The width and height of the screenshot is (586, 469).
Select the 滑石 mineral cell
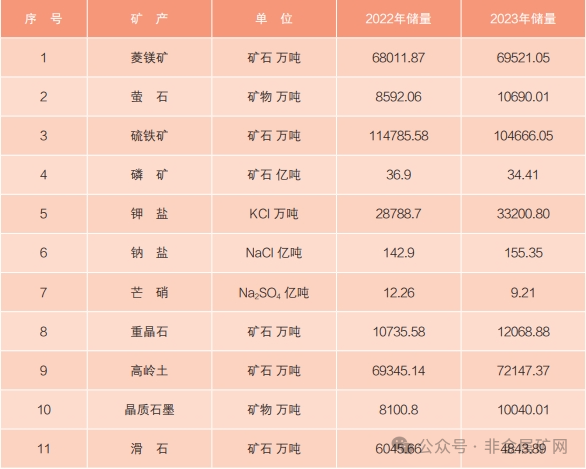pyautogui.click(x=149, y=449)
